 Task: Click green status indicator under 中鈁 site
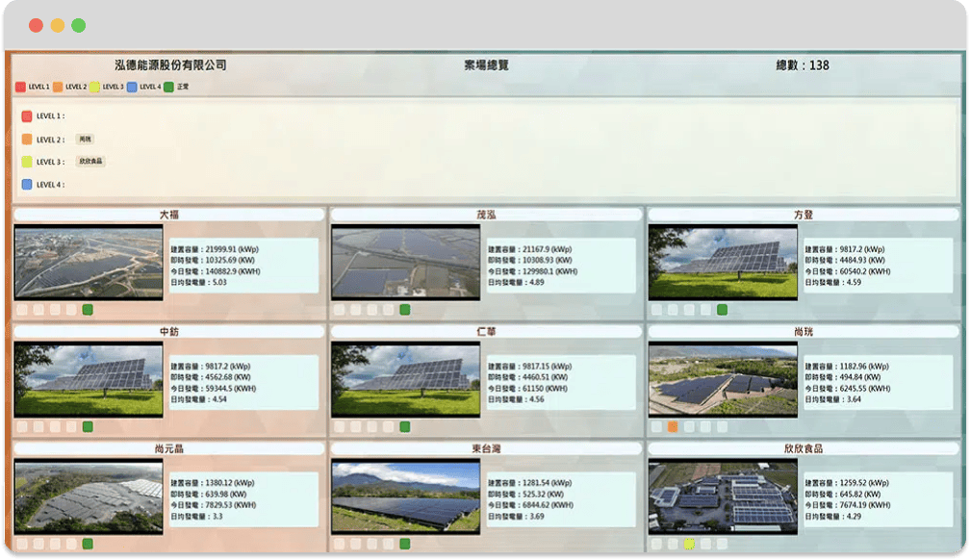tap(88, 426)
